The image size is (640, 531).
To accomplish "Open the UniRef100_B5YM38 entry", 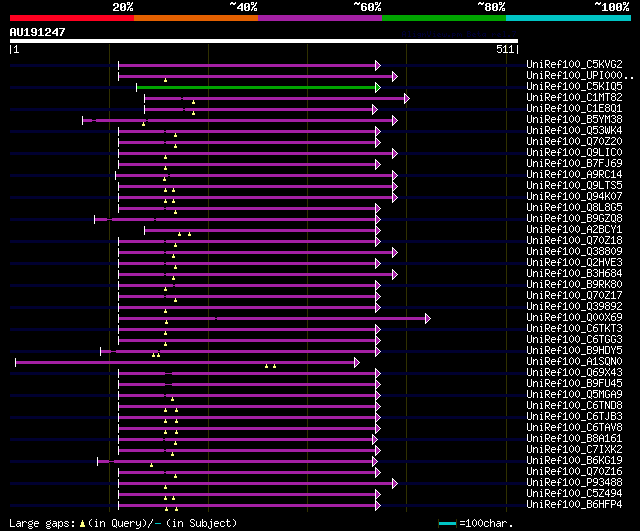I will pyautogui.click(x=574, y=120).
